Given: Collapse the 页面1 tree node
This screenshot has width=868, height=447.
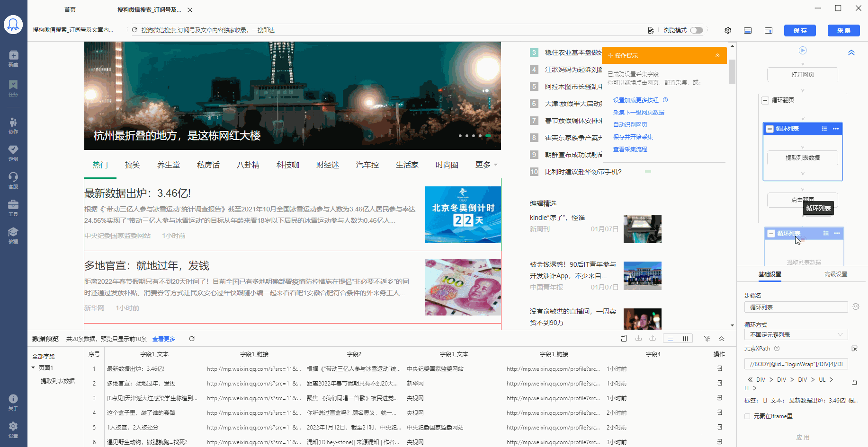Looking at the screenshot, I should click(33, 368).
